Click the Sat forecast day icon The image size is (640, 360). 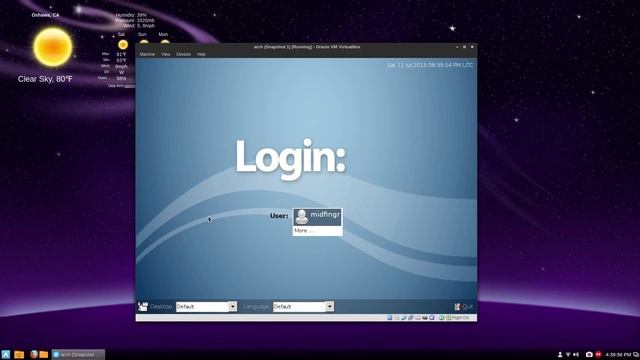[123, 44]
